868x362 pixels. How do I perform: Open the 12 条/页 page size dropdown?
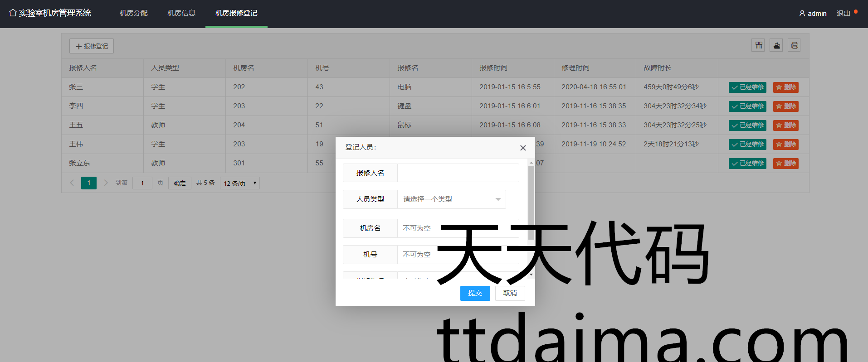pyautogui.click(x=239, y=183)
